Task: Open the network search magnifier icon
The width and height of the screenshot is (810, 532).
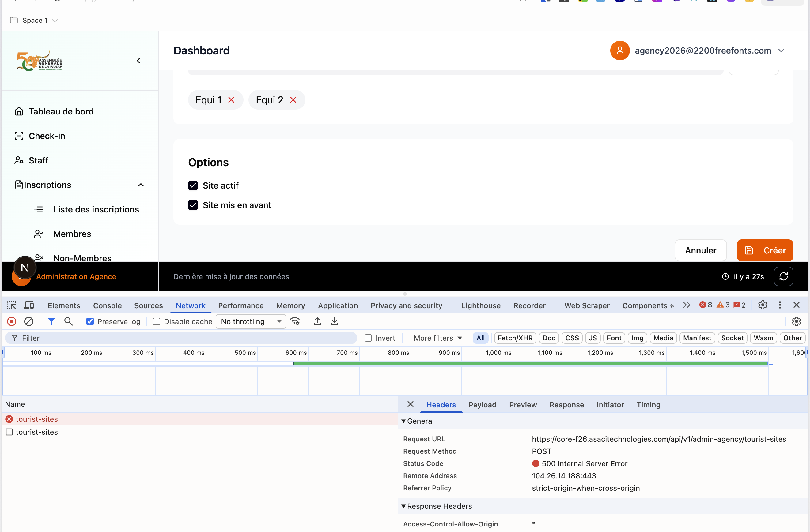Action: (68, 321)
